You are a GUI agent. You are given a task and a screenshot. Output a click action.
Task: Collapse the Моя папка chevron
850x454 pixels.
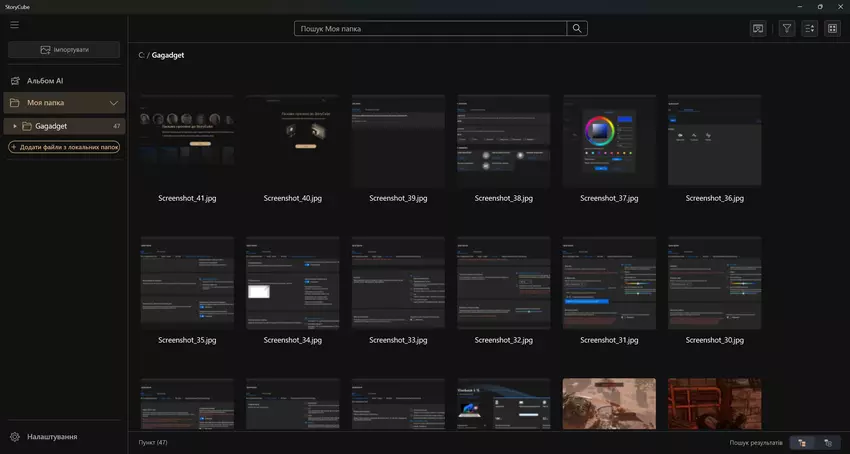tap(114, 103)
